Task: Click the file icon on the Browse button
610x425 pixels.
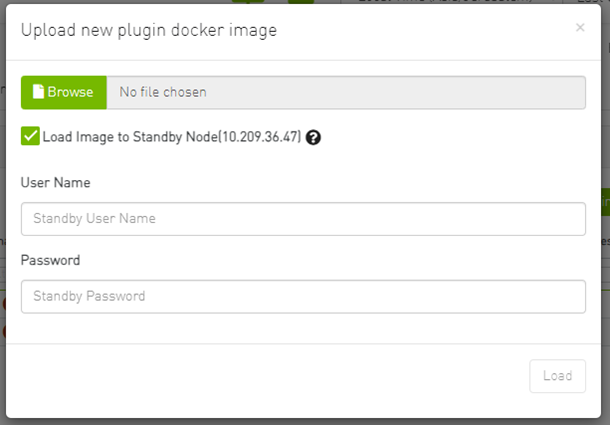Action: pos(38,92)
